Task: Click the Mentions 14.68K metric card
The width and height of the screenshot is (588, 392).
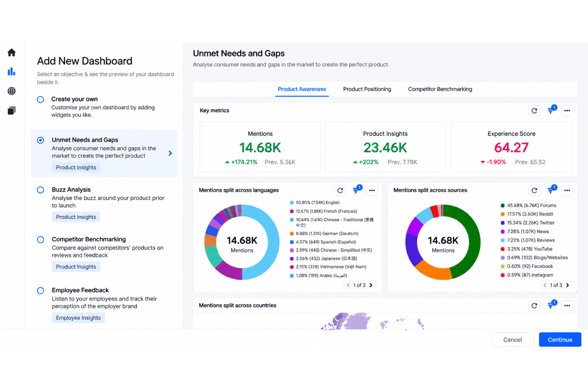Action: coord(260,147)
